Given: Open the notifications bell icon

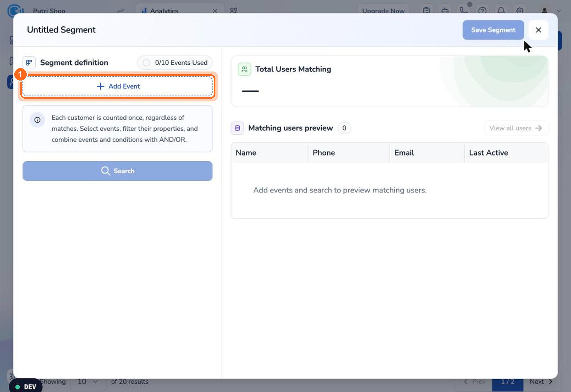Looking at the screenshot, I should click(x=501, y=11).
